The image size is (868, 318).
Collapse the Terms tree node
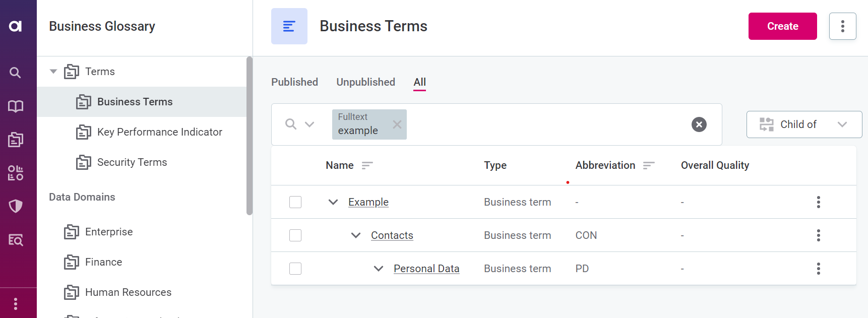[53, 72]
